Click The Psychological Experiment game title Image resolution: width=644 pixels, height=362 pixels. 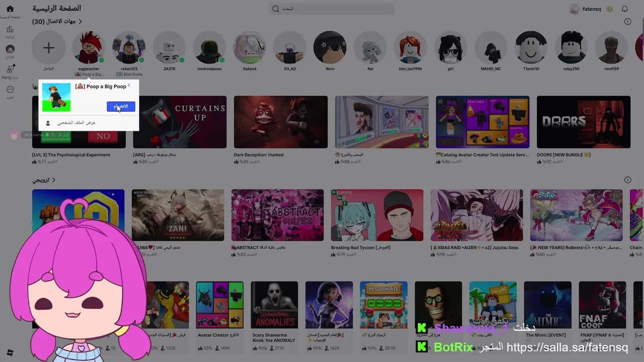click(x=71, y=155)
